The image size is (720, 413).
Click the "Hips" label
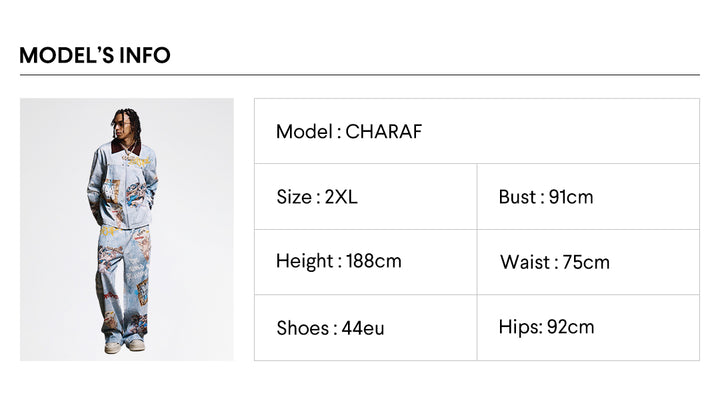tap(519, 327)
